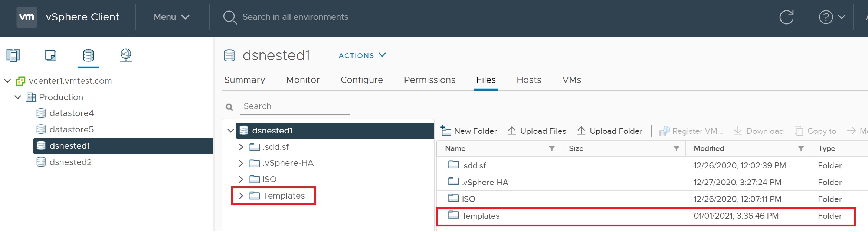Click the datastore file Search field
The width and height of the screenshot is (868, 232).
tap(295, 106)
